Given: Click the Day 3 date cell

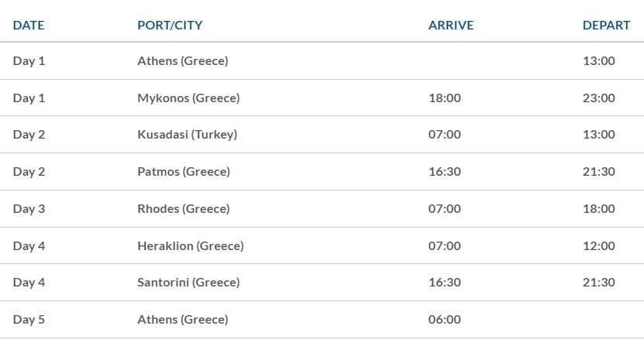Looking at the screenshot, I should pos(29,209).
